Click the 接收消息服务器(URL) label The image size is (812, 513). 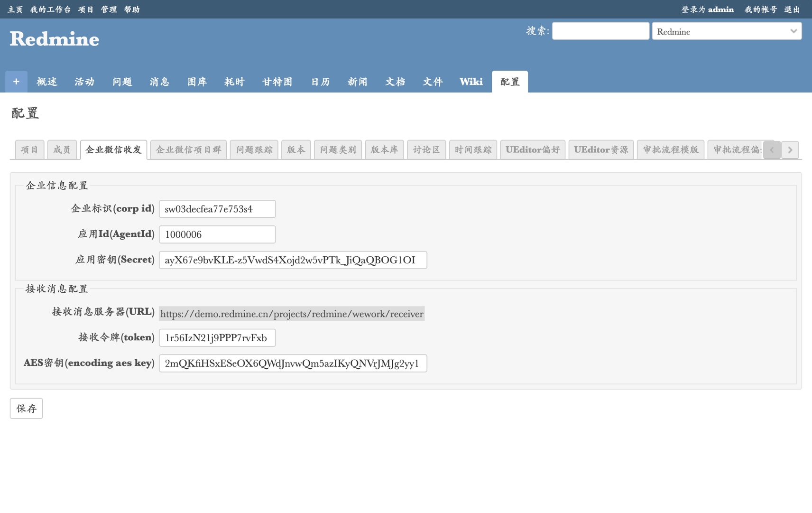click(x=103, y=312)
